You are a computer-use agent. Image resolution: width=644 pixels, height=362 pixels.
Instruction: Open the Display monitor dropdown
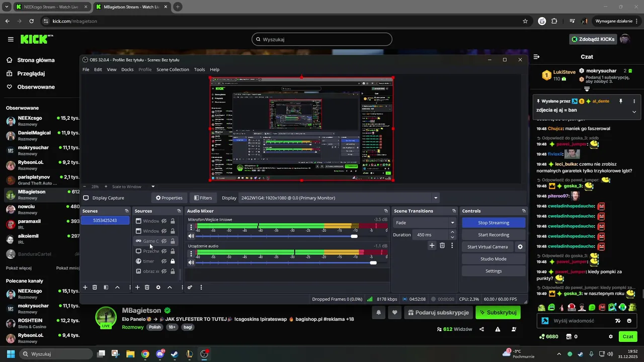point(339,198)
